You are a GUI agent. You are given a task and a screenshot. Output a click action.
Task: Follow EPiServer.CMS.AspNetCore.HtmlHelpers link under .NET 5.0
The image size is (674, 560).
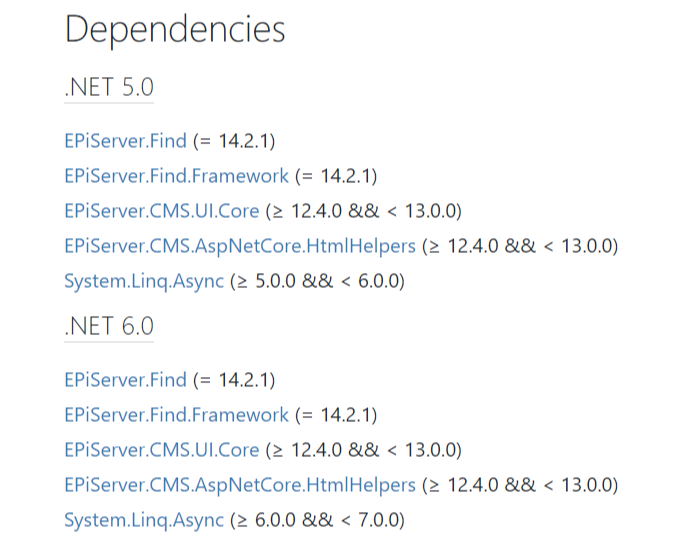pos(239,246)
